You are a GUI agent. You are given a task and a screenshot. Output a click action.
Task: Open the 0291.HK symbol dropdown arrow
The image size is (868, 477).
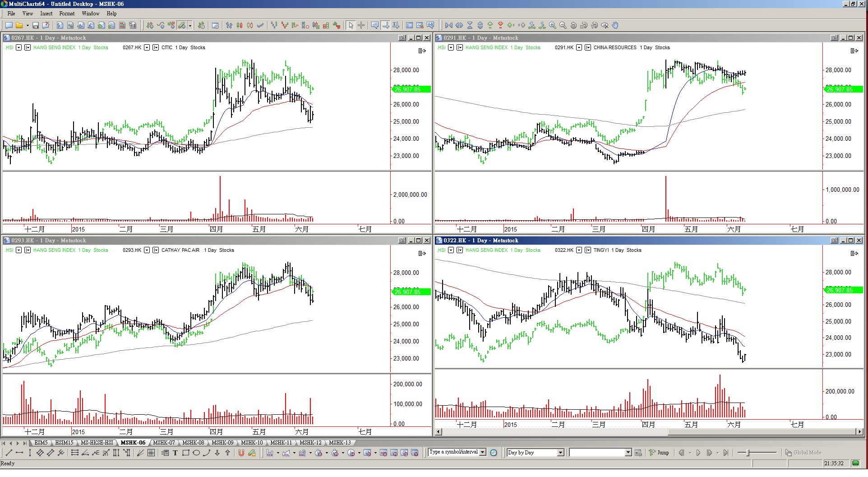point(579,47)
